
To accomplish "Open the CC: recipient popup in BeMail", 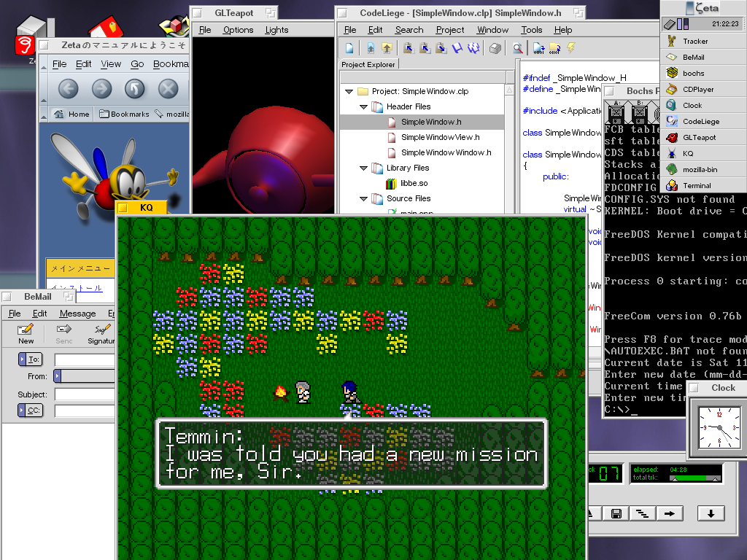I will coord(31,410).
